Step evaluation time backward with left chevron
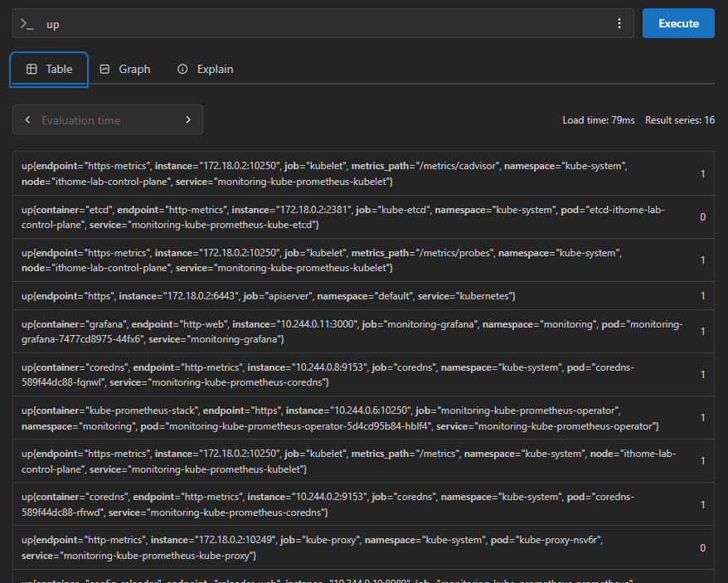 pyautogui.click(x=28, y=120)
